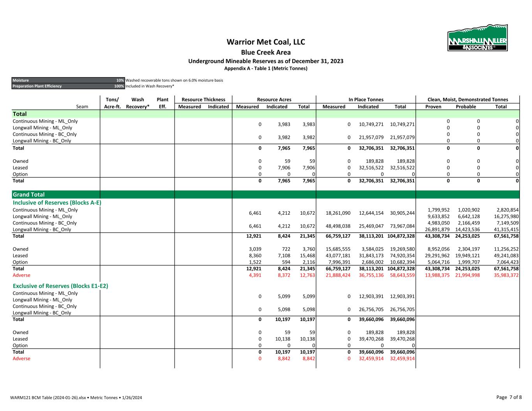Click the Exclusive of Reserves (Blocks E1-E2) heading
This screenshot has width=532, height=411.
click(x=60, y=286)
